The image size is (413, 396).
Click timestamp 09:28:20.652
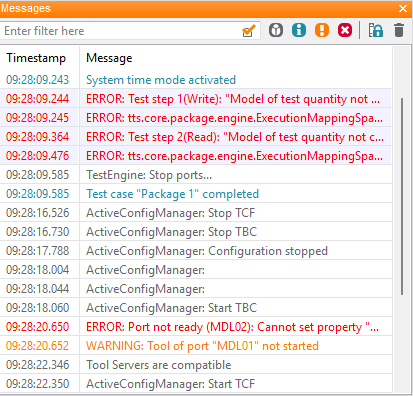point(37,346)
